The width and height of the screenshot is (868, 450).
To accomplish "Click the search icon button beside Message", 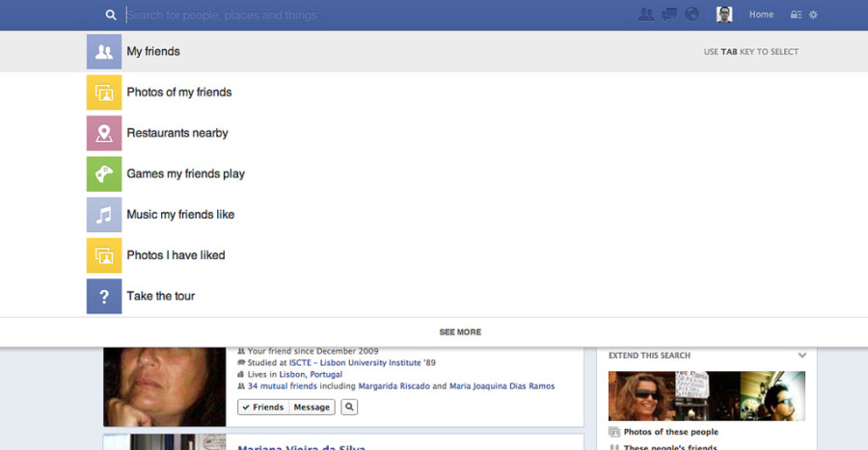I will [348, 408].
